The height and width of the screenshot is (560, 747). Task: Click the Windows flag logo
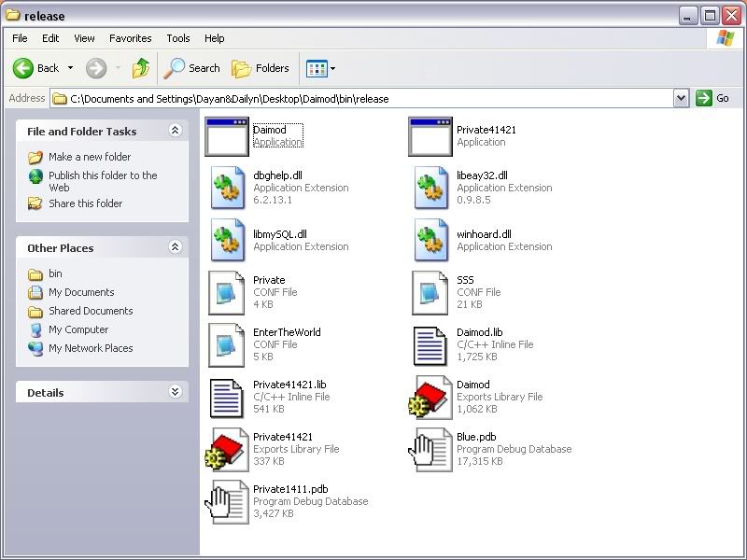(x=726, y=38)
